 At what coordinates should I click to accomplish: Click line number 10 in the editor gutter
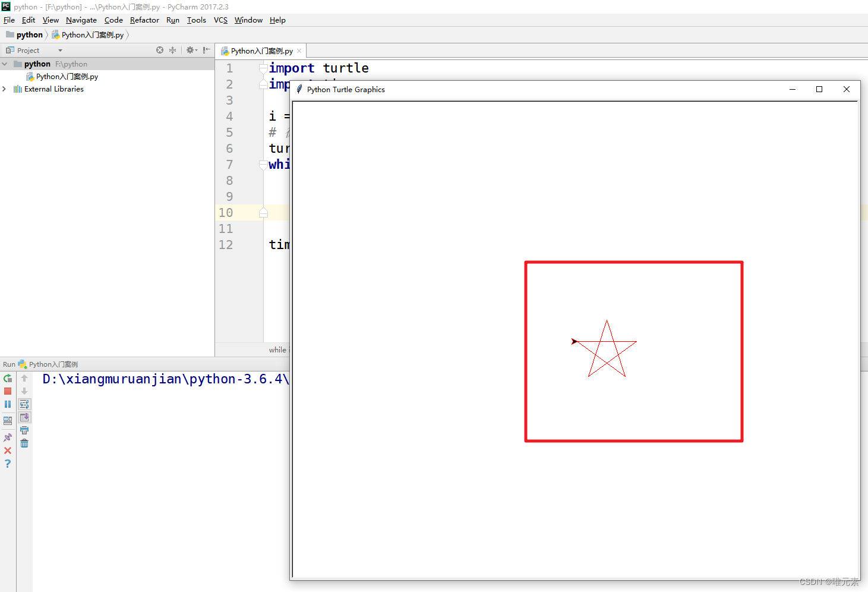pyautogui.click(x=226, y=213)
